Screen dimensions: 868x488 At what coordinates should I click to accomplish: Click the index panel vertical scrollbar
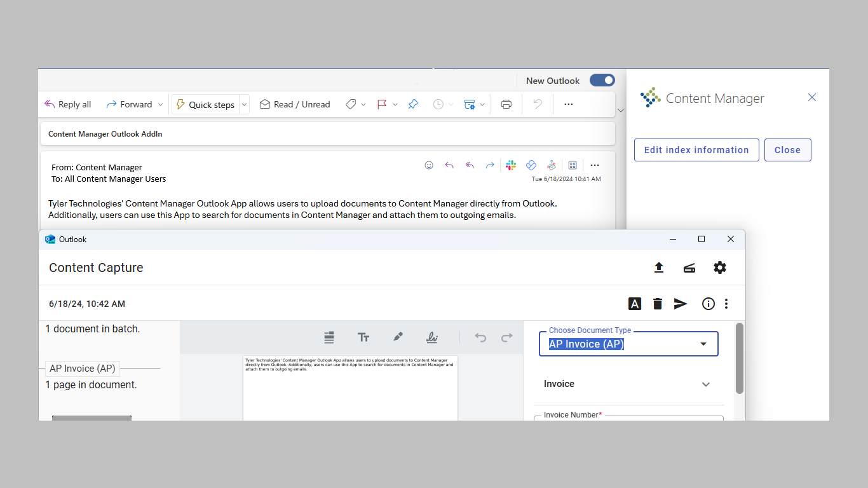739,358
